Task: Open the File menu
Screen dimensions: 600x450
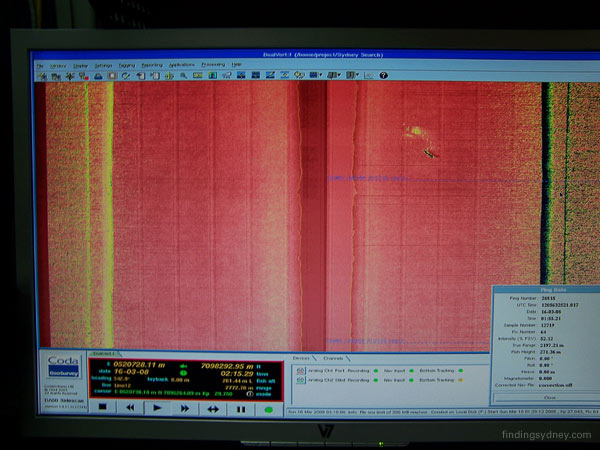Action: point(40,66)
